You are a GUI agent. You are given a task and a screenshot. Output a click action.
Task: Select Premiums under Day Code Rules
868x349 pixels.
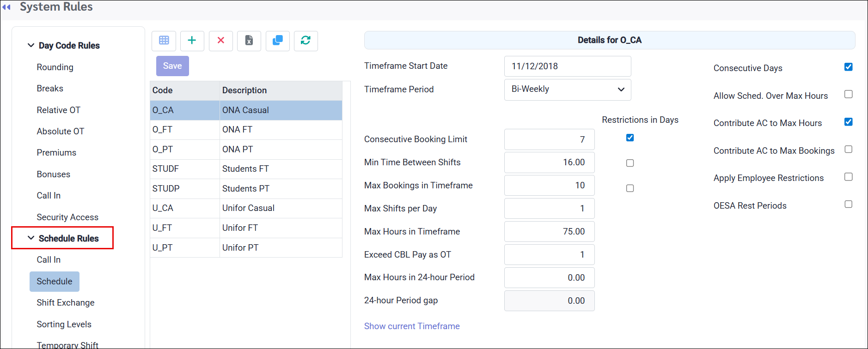[x=56, y=153]
